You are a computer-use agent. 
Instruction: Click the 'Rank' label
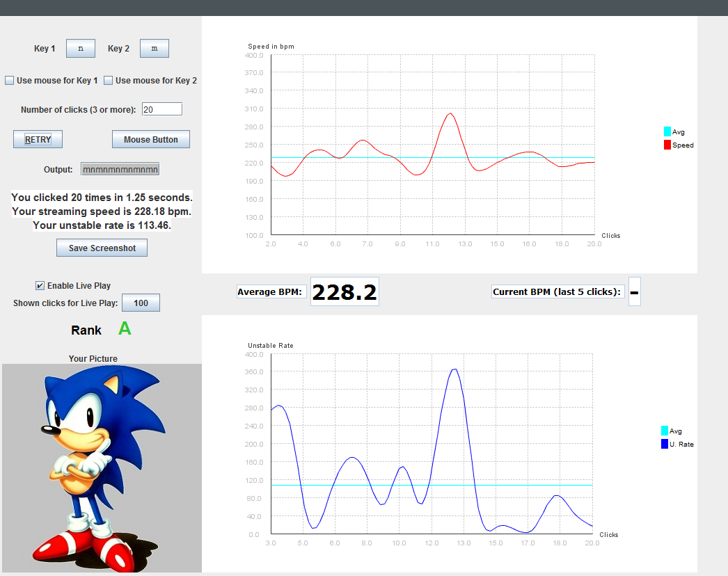[x=86, y=330]
